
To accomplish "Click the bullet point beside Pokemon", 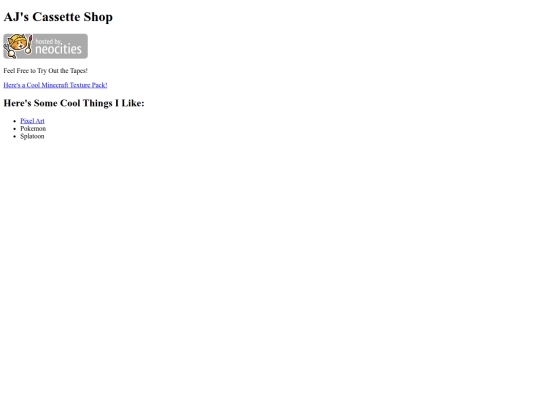I will coord(14,129).
